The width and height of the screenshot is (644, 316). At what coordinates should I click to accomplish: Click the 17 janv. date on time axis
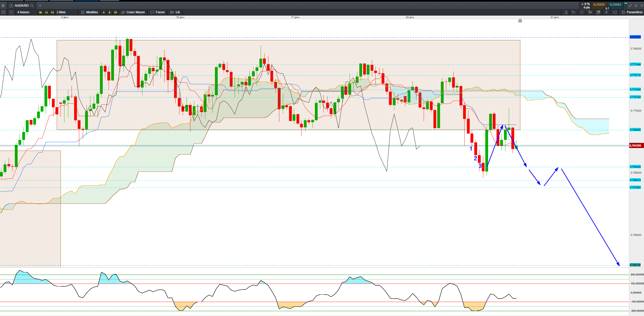[295, 17]
